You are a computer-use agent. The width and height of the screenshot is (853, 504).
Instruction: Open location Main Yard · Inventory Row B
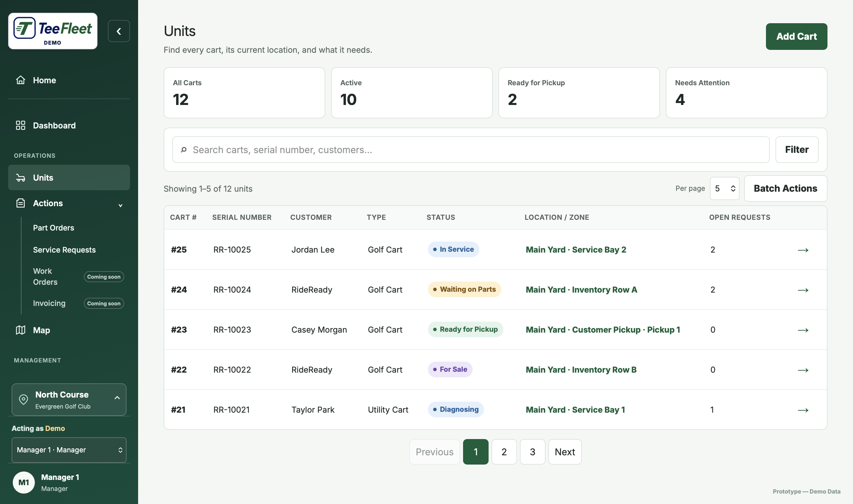581,370
